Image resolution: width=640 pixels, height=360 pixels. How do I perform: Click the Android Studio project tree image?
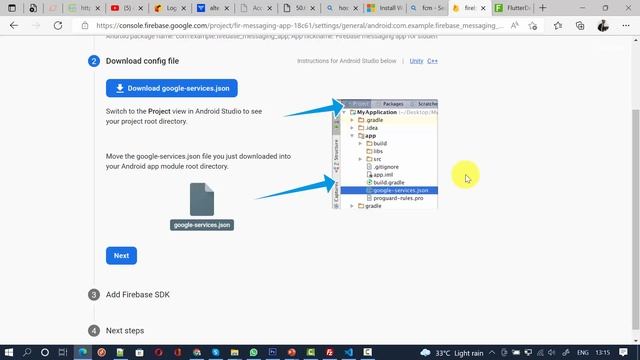[385, 154]
